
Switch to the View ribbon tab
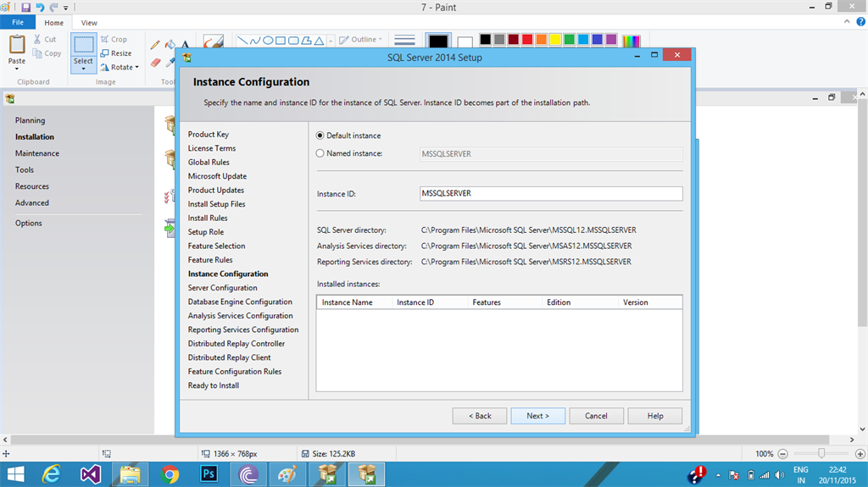point(89,23)
